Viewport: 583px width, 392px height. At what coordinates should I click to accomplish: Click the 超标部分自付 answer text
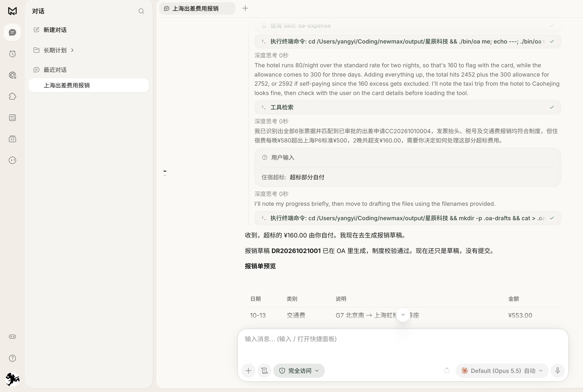click(x=307, y=177)
